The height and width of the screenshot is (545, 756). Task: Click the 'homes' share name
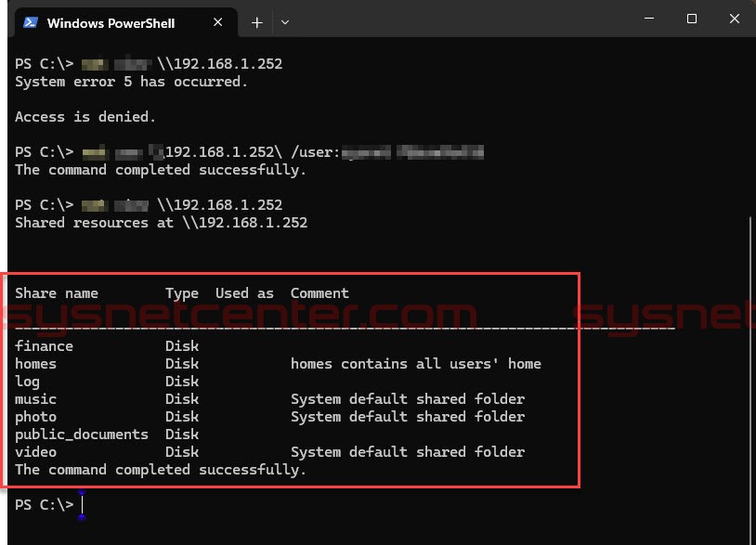tap(35, 364)
